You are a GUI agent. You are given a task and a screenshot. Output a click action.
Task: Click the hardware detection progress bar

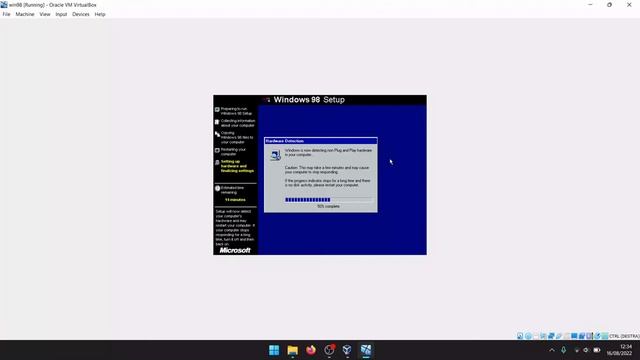coord(329,200)
